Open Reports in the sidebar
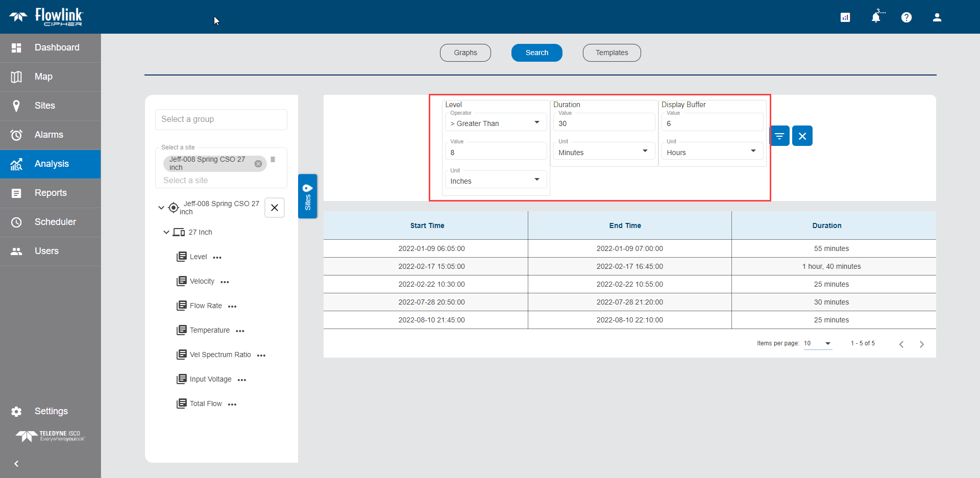Screen dimensions: 980x478 click(50, 193)
